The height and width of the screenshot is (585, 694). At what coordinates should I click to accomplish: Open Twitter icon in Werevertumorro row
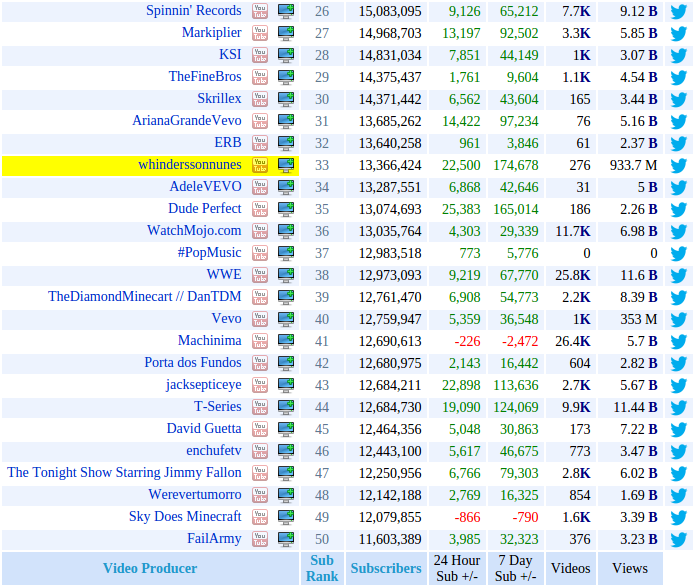coord(679,495)
